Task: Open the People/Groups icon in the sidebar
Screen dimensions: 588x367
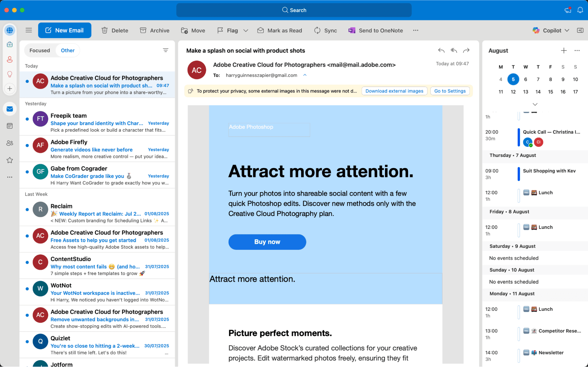Action: tap(10, 143)
